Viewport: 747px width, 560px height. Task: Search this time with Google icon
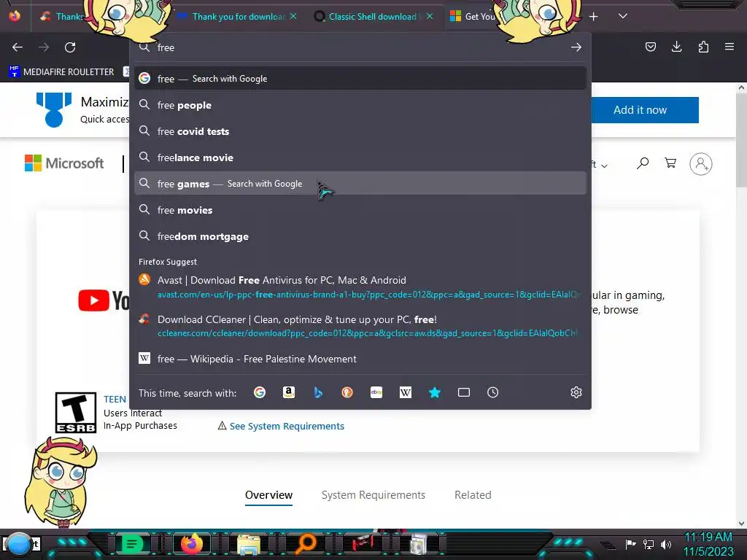tap(260, 392)
